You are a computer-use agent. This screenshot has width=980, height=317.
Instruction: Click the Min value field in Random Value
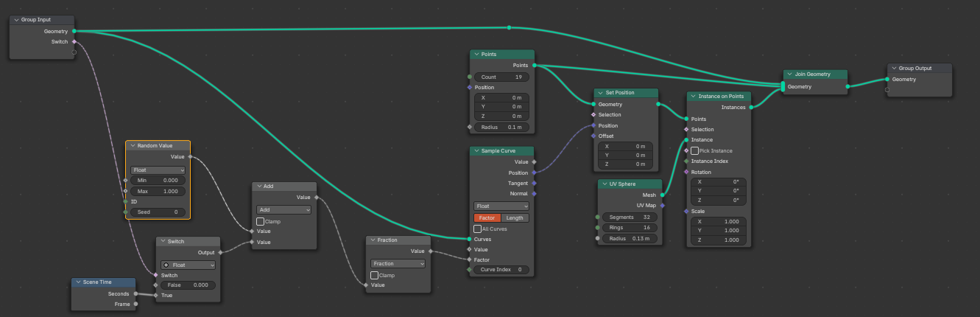[158, 181]
